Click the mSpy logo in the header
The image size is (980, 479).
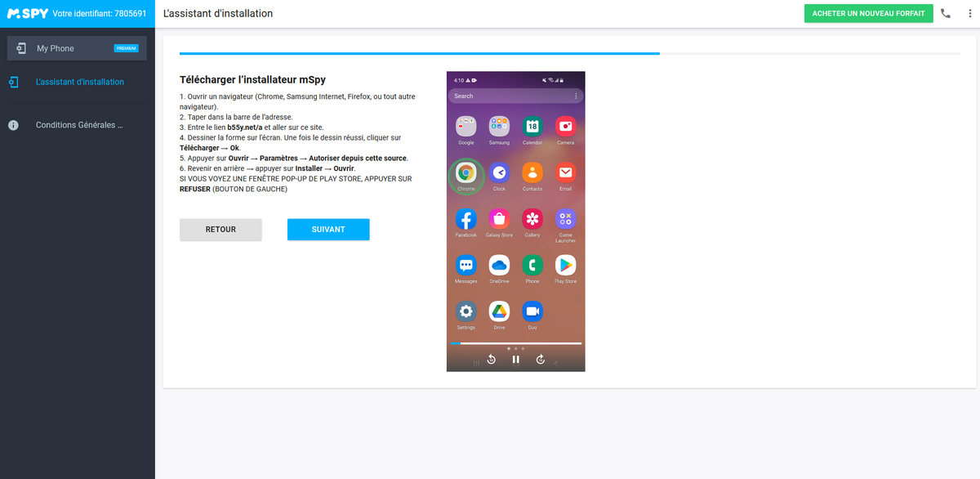click(x=27, y=14)
